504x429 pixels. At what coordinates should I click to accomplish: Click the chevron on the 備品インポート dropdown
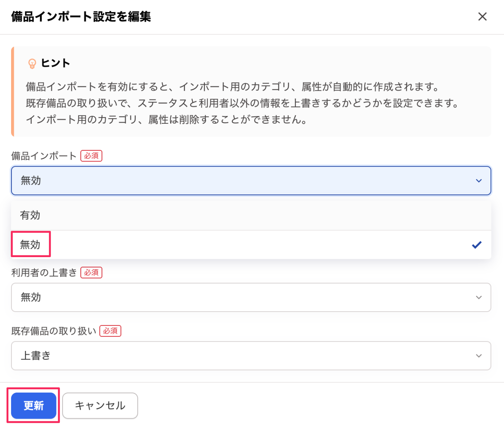pyautogui.click(x=479, y=181)
